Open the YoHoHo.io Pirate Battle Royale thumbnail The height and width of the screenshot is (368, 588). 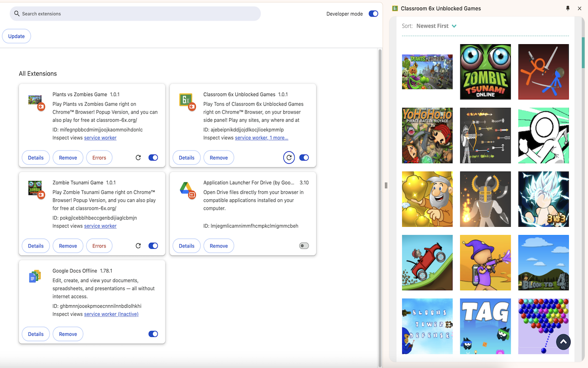pos(427,136)
